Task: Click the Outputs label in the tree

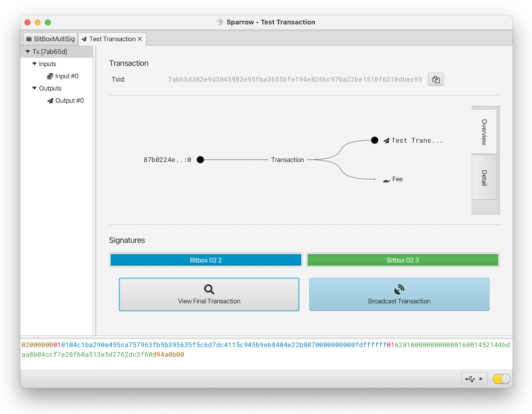Action: pyautogui.click(x=50, y=88)
